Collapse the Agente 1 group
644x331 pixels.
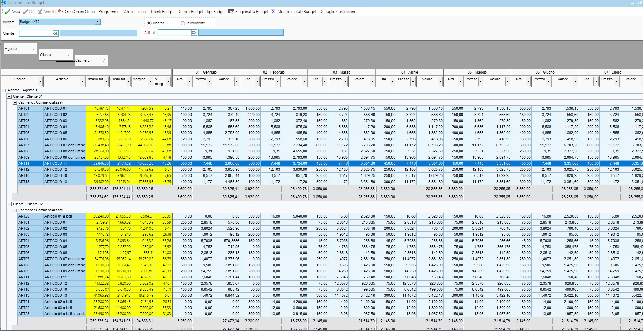pyautogui.click(x=4, y=90)
